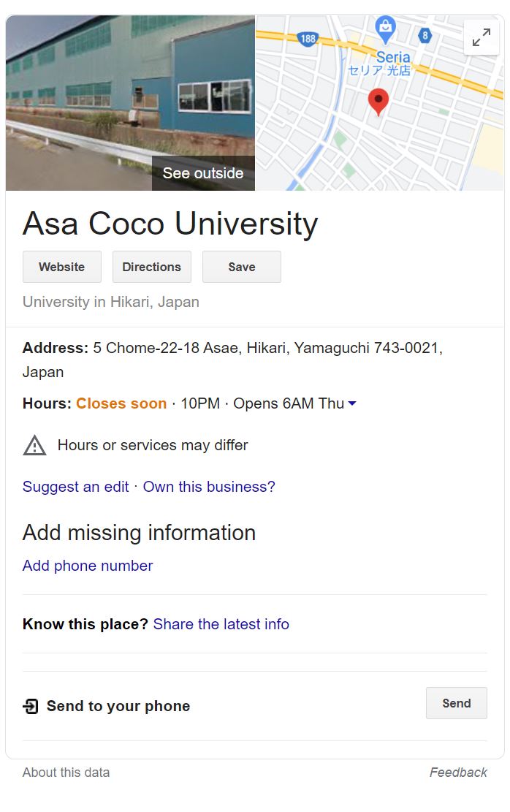Open the 'See outside' street view photo
This screenshot has height=812, width=510.
coord(203,173)
